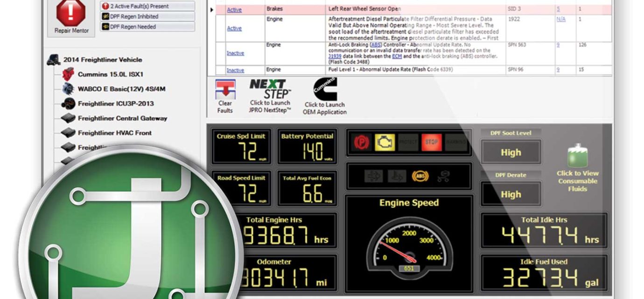Click the DPF Derate High indicator
The width and height of the screenshot is (644, 299).
click(x=511, y=194)
